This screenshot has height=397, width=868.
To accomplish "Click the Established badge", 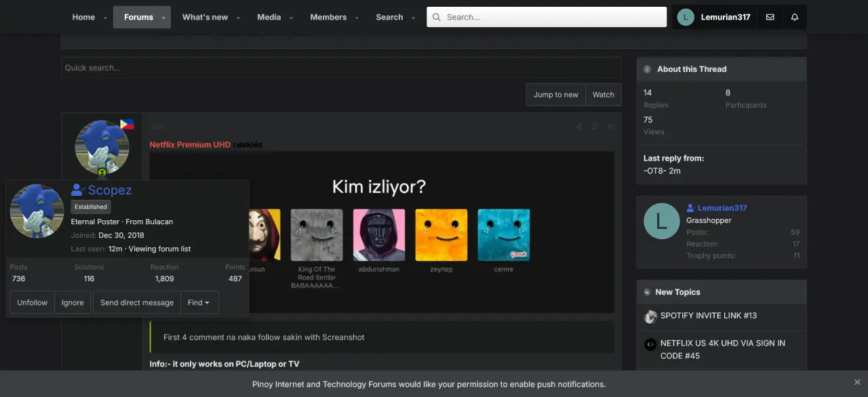I will 91,207.
